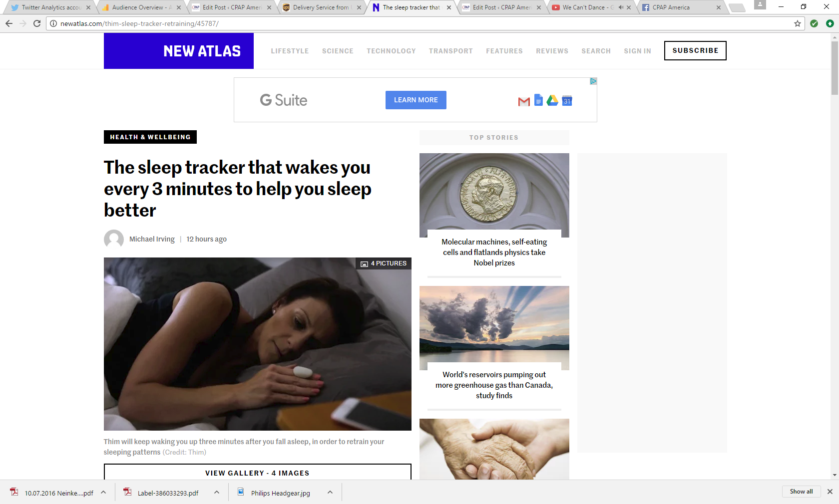Open menu arrow for the 10.07.2016 Neinke pdf
This screenshot has width=839, height=504.
pyautogui.click(x=103, y=493)
